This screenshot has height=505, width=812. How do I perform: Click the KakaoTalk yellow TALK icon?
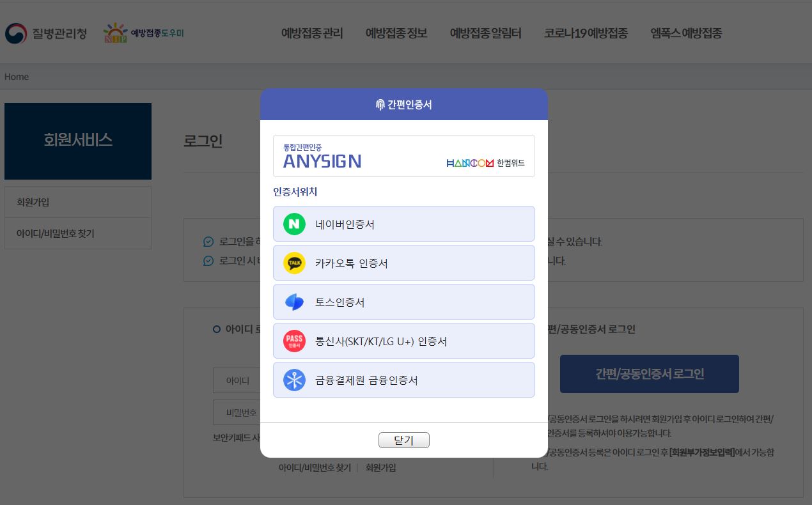click(x=294, y=263)
